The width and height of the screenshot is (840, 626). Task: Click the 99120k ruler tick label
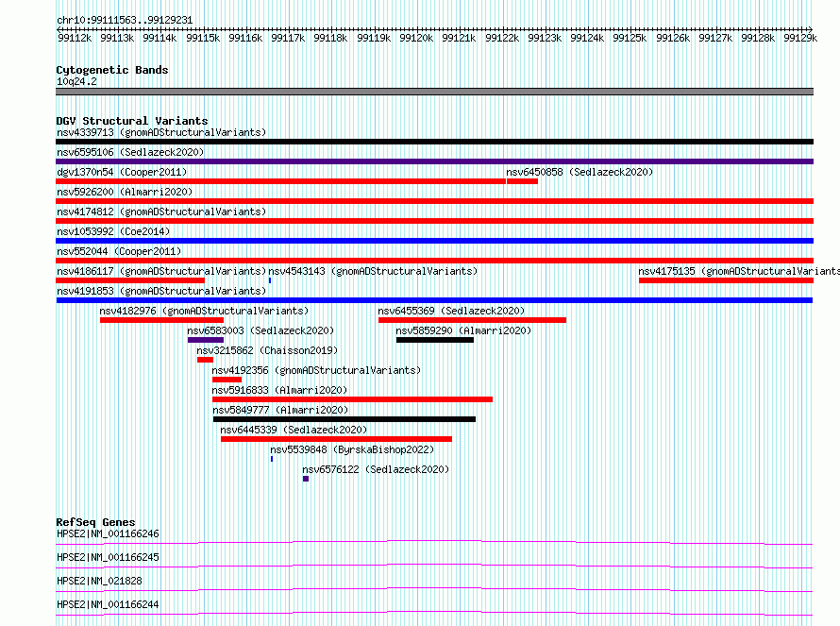point(416,38)
